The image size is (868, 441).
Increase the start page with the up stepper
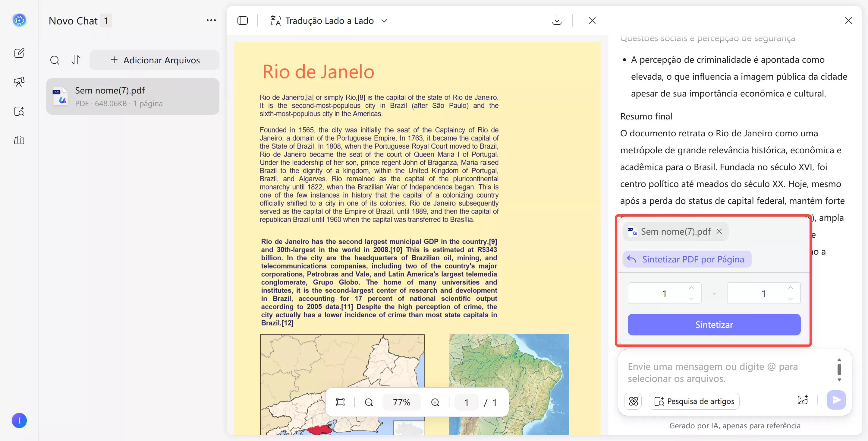[x=691, y=287]
